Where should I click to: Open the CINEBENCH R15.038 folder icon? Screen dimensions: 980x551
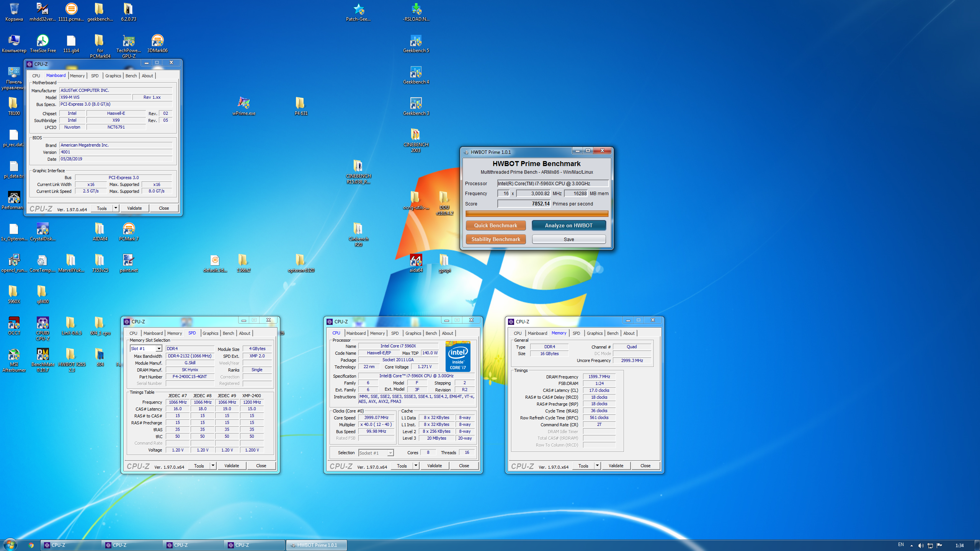358,171
